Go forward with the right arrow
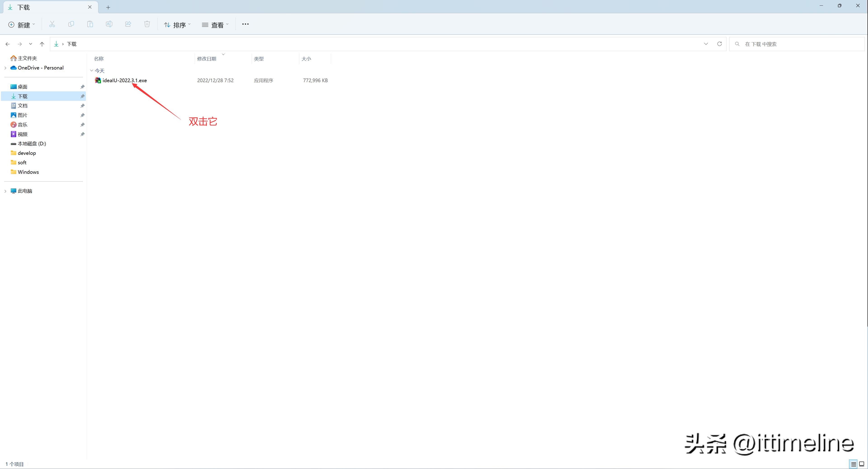 [20, 44]
